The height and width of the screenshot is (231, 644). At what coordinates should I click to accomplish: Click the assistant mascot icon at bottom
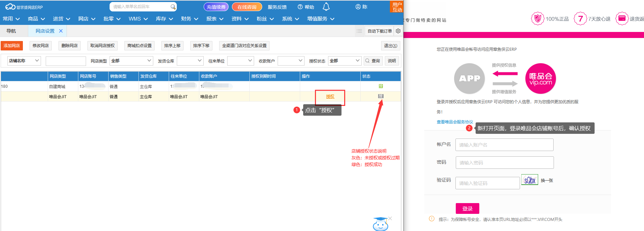pos(380,224)
